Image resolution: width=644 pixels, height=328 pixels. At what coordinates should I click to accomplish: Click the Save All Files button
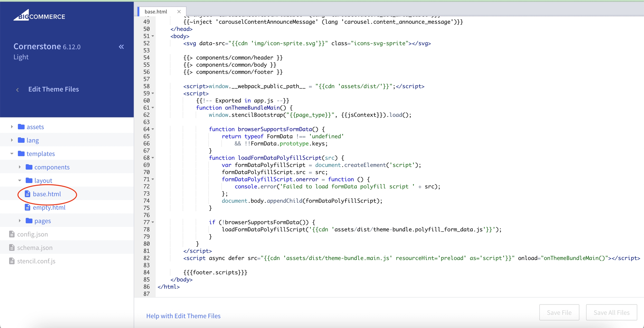[611, 313]
